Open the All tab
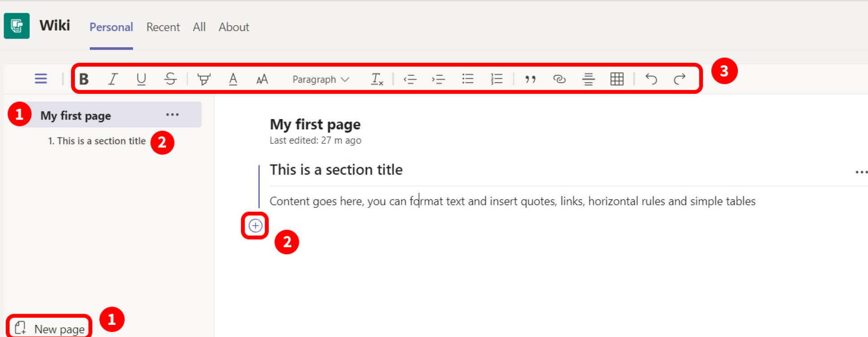 click(199, 27)
